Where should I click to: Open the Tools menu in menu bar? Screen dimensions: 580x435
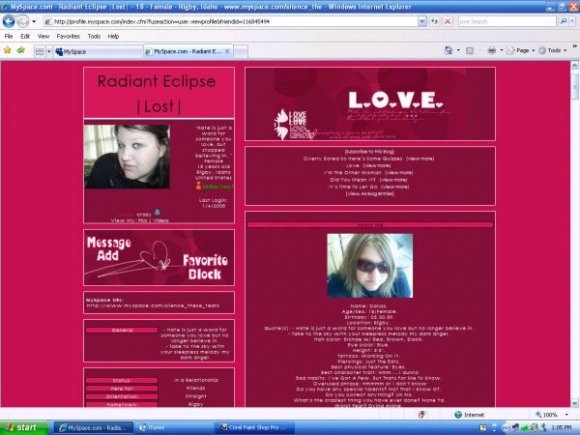94,36
